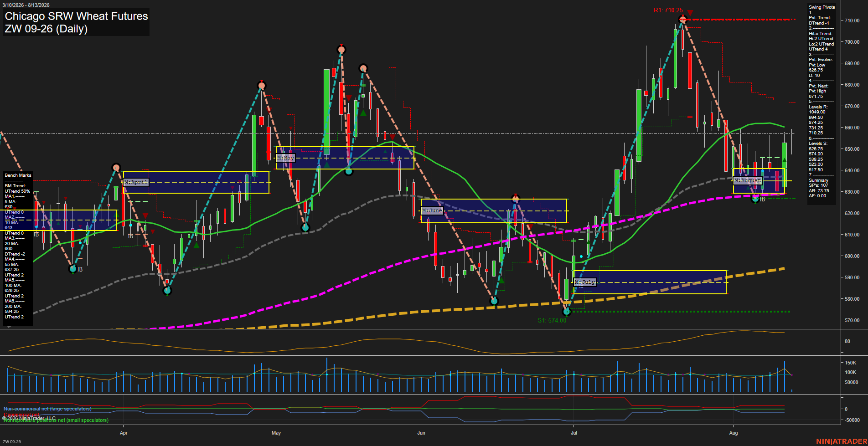
Task: Click the S1: 574.00 support label
Action: 552,320
